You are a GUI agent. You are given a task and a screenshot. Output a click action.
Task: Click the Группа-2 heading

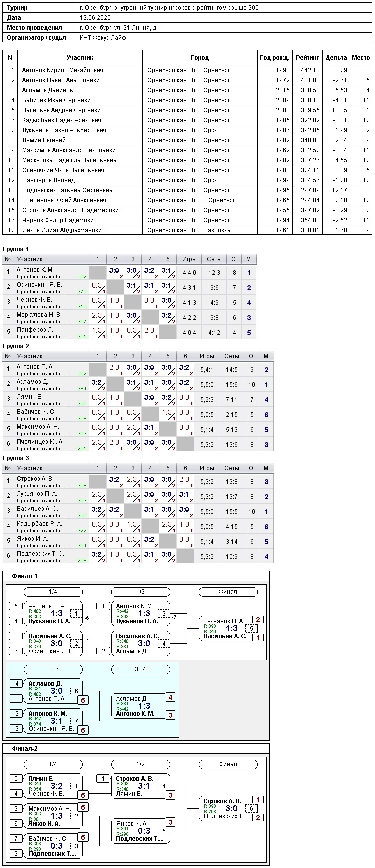point(16,346)
